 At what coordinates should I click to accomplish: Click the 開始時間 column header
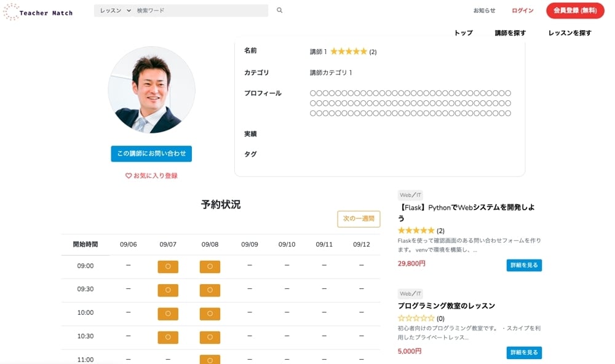coord(85,244)
